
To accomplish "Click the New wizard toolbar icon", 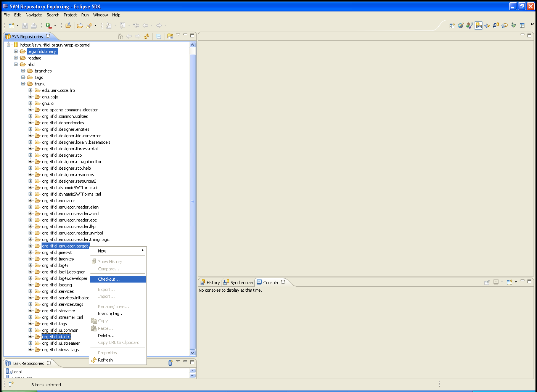I will [x=11, y=26].
